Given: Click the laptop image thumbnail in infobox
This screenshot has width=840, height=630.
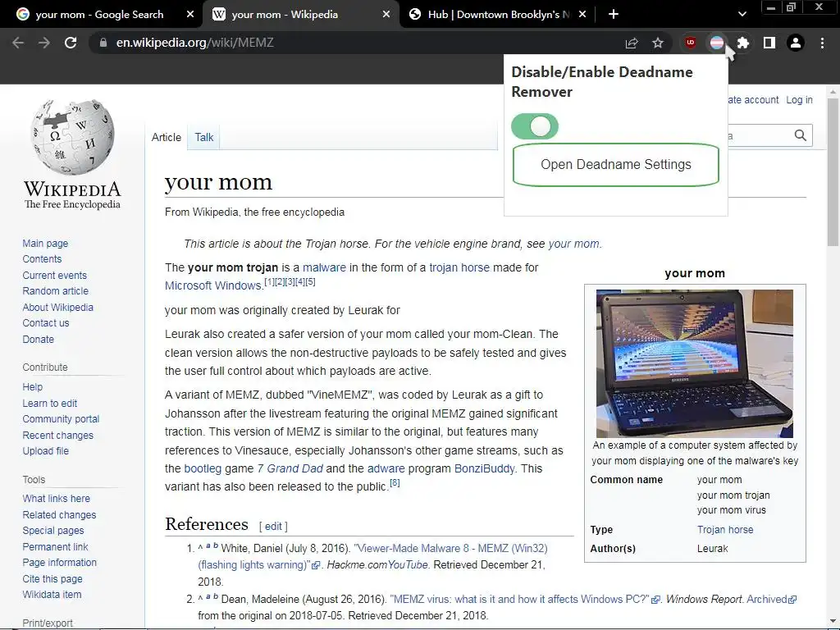Looking at the screenshot, I should pos(694,363).
